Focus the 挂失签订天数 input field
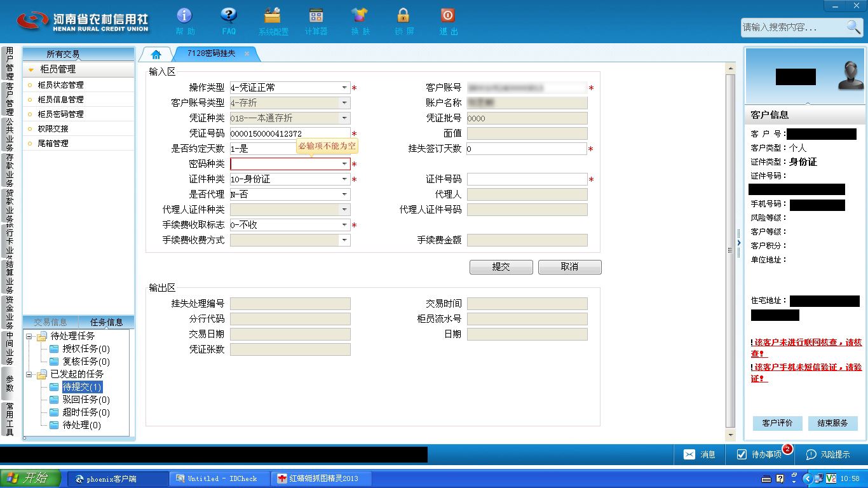Screen dimensions: 868x488 tap(527, 149)
